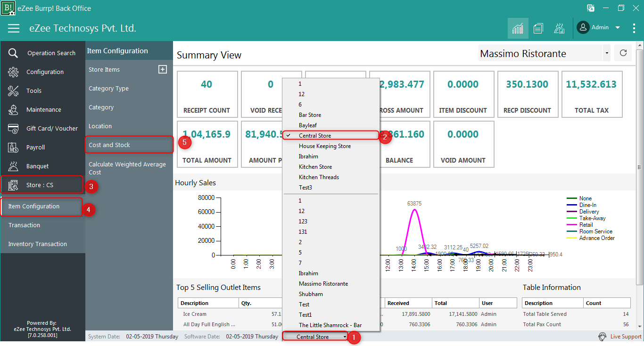The height and width of the screenshot is (346, 644).
Task: Select House Keeping Store from list
Action: coord(330,146)
